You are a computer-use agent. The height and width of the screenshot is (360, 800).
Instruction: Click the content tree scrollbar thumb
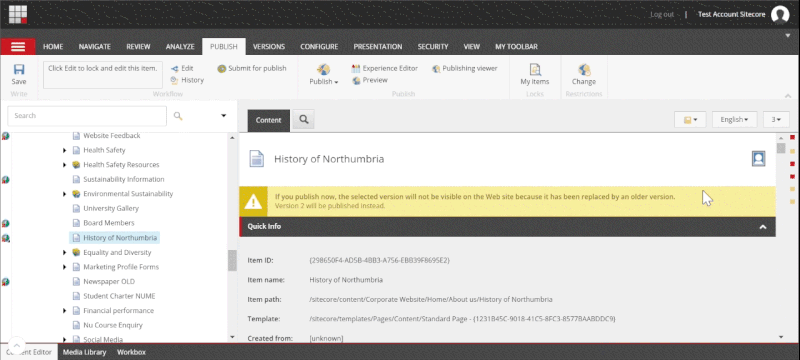click(232, 260)
